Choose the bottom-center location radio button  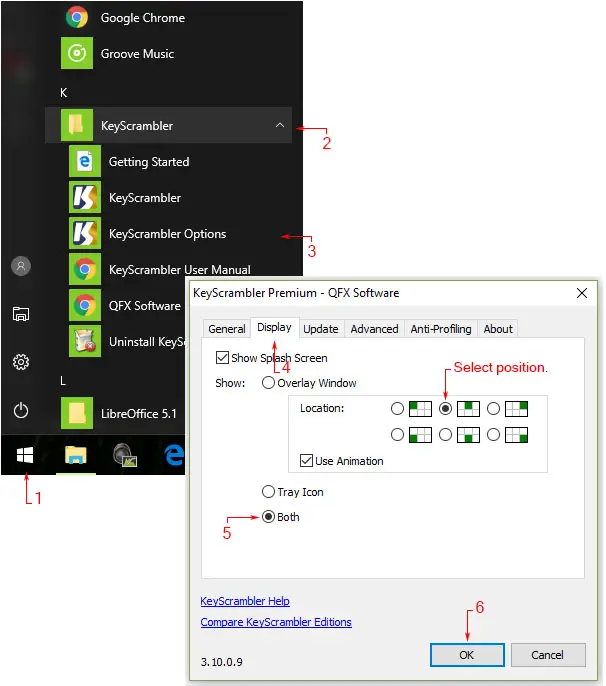point(445,434)
